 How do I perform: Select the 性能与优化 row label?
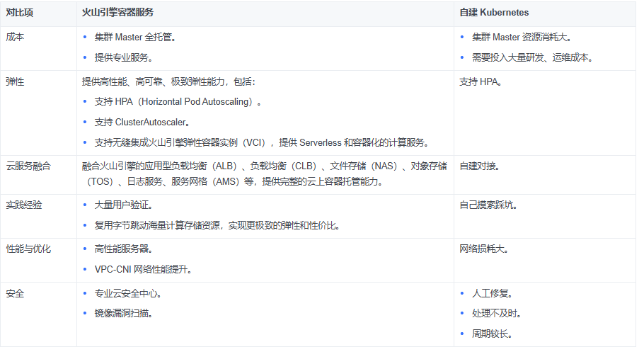tap(28, 249)
